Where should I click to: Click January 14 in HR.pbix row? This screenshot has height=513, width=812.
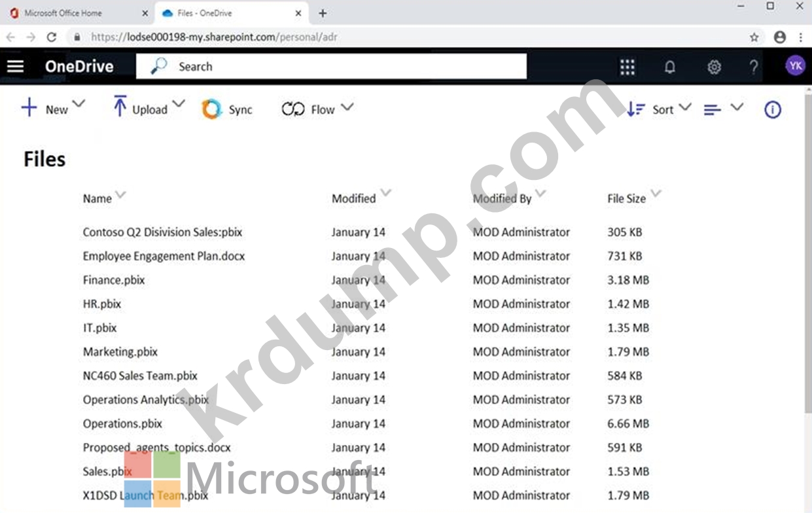359,304
